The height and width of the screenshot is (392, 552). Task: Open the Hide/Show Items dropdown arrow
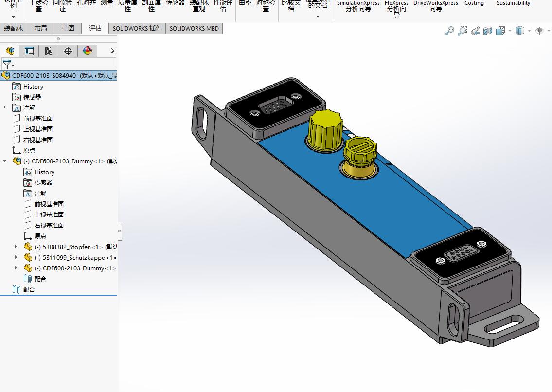click(549, 31)
